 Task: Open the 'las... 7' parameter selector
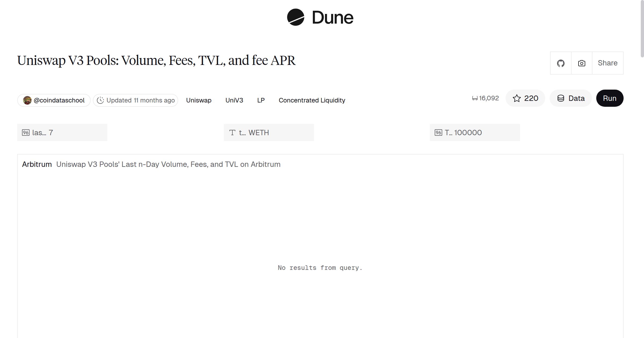(62, 132)
